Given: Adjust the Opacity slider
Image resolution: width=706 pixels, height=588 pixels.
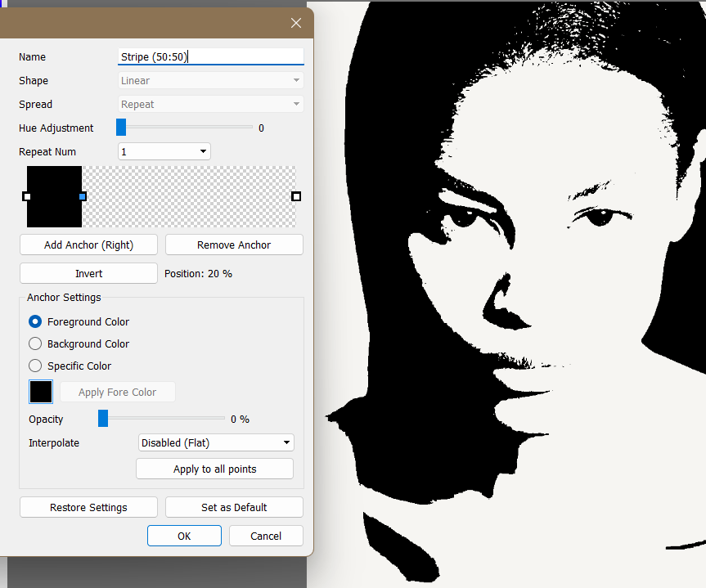Looking at the screenshot, I should click(x=103, y=418).
